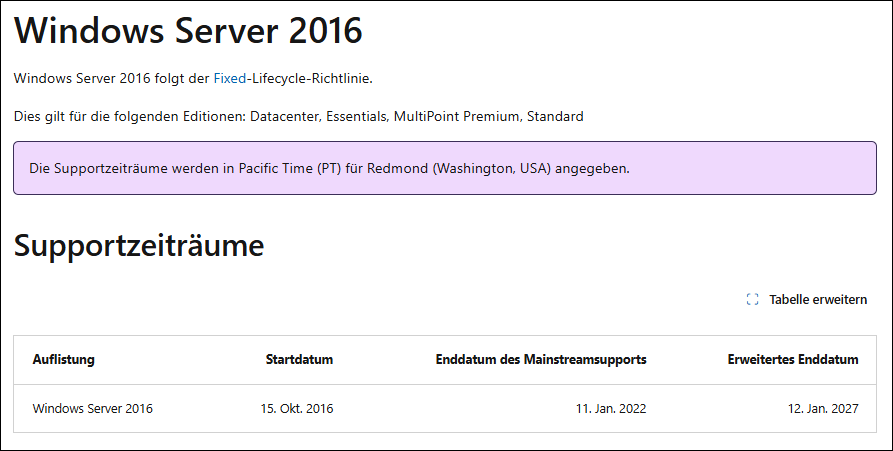Click the 15. Okt. 2016 start date
This screenshot has width=893, height=451.
[x=297, y=408]
